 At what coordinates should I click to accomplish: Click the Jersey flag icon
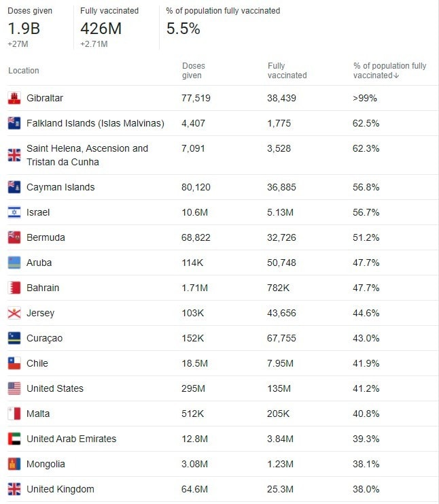coord(14,313)
